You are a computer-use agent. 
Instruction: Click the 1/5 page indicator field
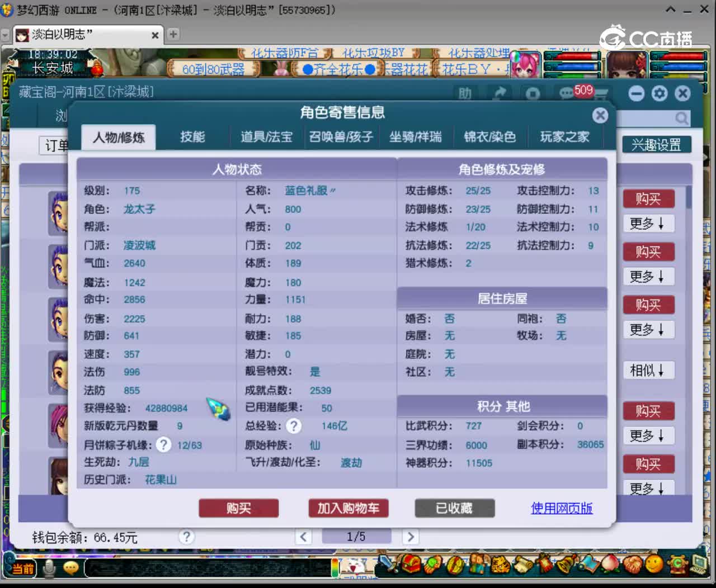[x=356, y=537]
